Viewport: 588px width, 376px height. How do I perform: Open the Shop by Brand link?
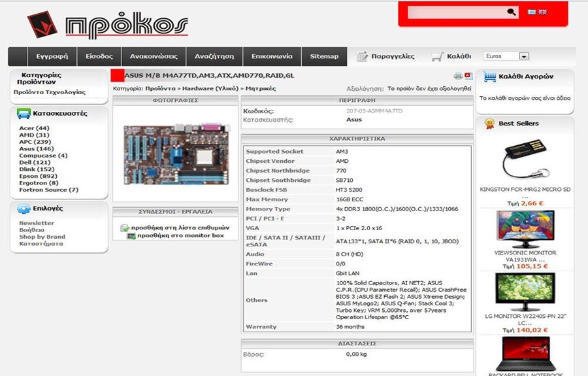click(42, 237)
